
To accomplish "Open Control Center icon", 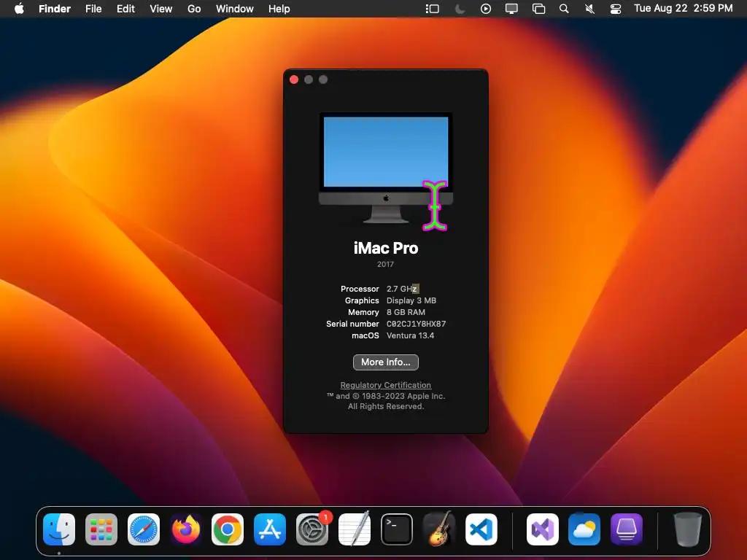I will (616, 9).
